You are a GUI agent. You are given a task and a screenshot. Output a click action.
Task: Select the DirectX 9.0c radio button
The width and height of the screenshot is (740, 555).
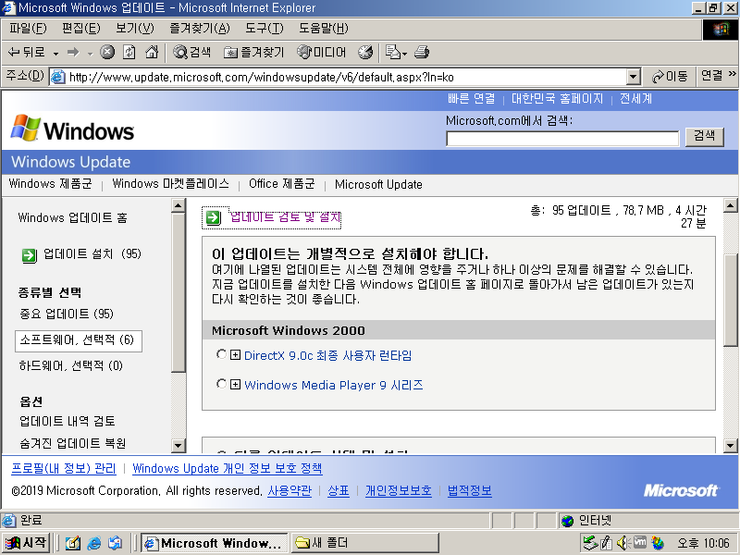(x=221, y=354)
